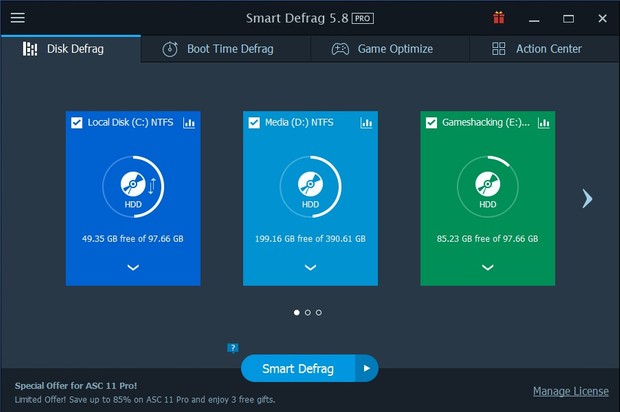Expand options chevron under Media (D:)
620x412 pixels.
310,268
